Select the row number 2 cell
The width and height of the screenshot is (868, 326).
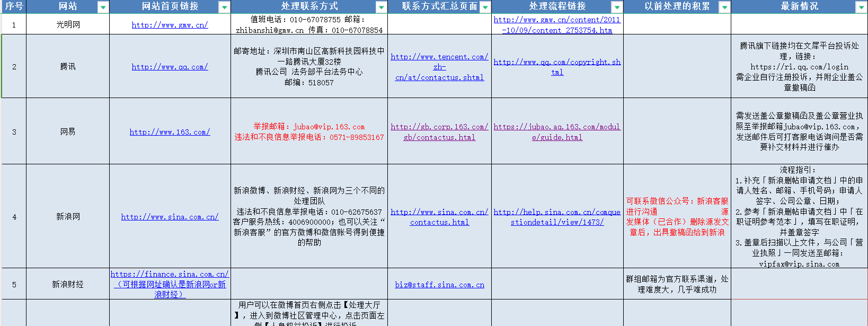[x=14, y=66]
